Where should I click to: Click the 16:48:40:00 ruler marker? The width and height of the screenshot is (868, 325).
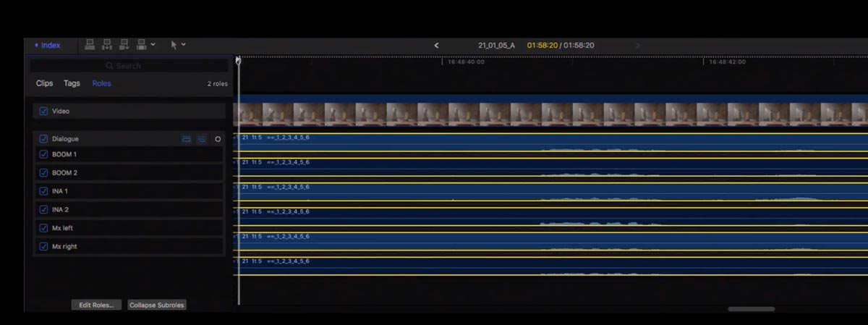click(466, 62)
